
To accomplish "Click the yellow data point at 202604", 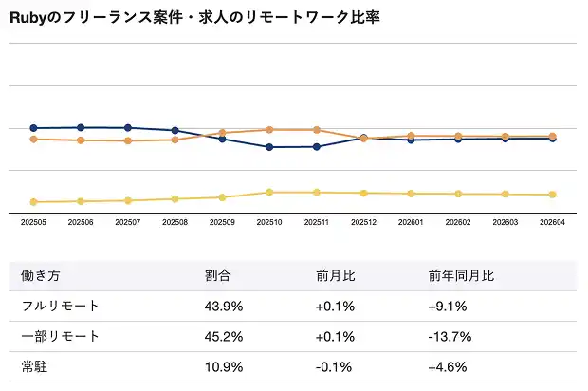I will pos(553,195).
